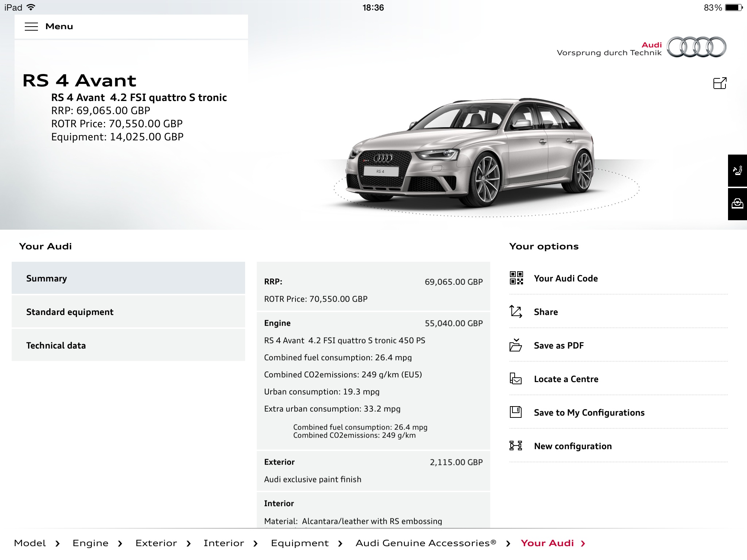Tap the Share arrow icon
The width and height of the screenshot is (747, 560).
pos(516,311)
